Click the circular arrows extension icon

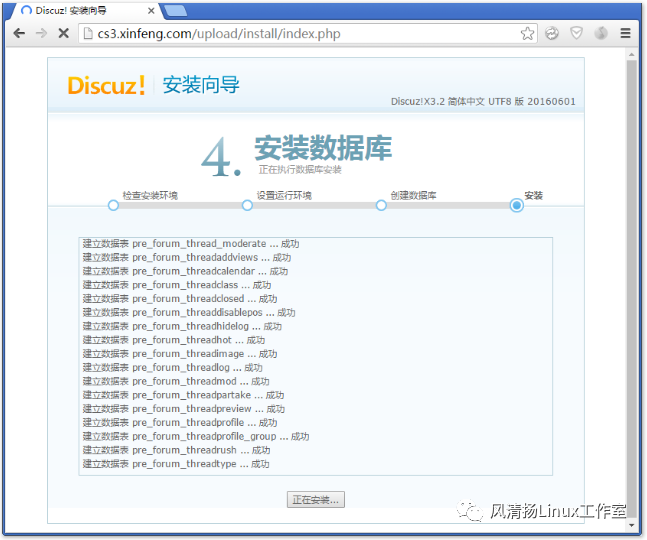pyautogui.click(x=552, y=33)
